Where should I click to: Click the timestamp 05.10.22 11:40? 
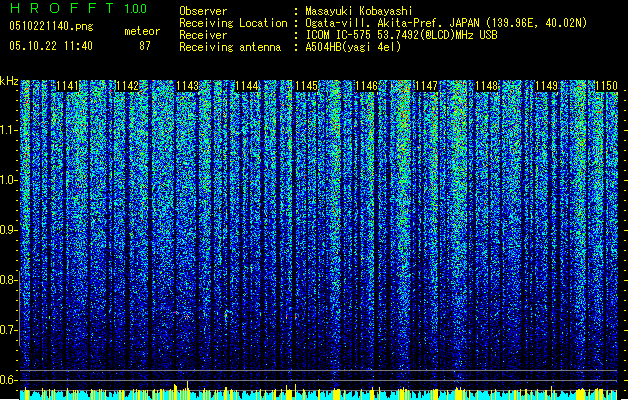(51, 46)
